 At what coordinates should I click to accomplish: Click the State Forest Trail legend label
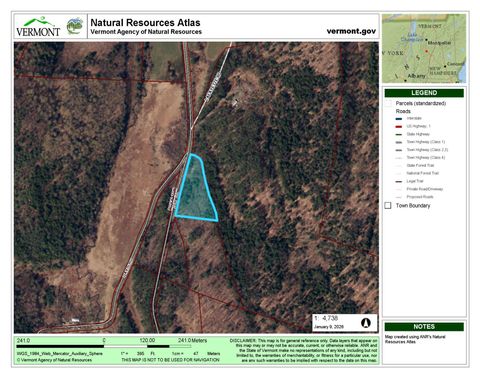coord(420,166)
